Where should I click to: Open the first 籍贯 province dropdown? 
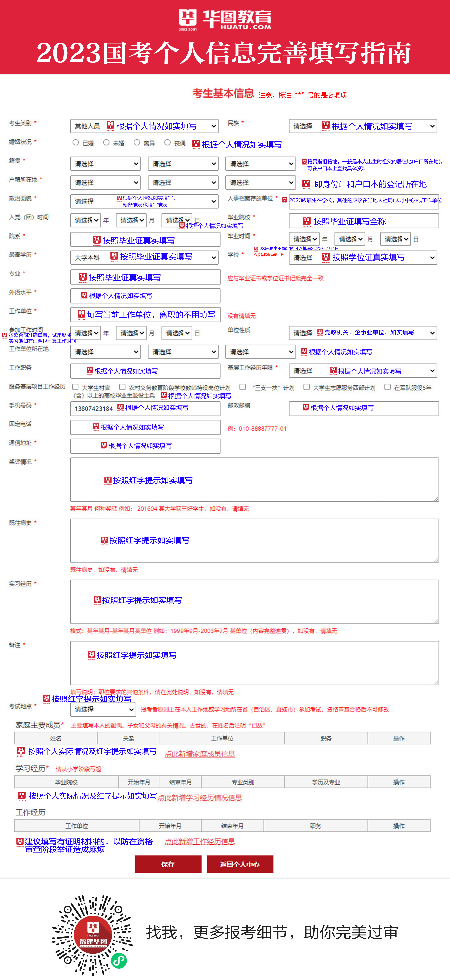[106, 164]
